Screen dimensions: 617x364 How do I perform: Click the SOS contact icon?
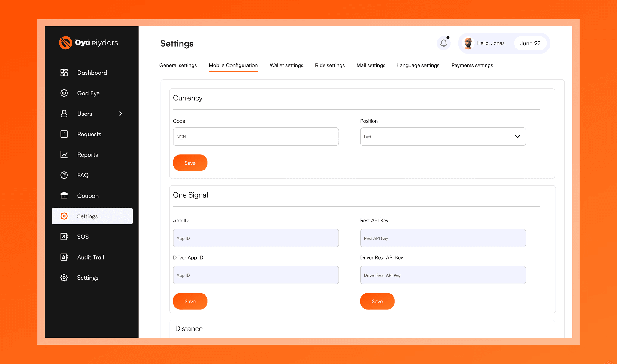coord(64,237)
